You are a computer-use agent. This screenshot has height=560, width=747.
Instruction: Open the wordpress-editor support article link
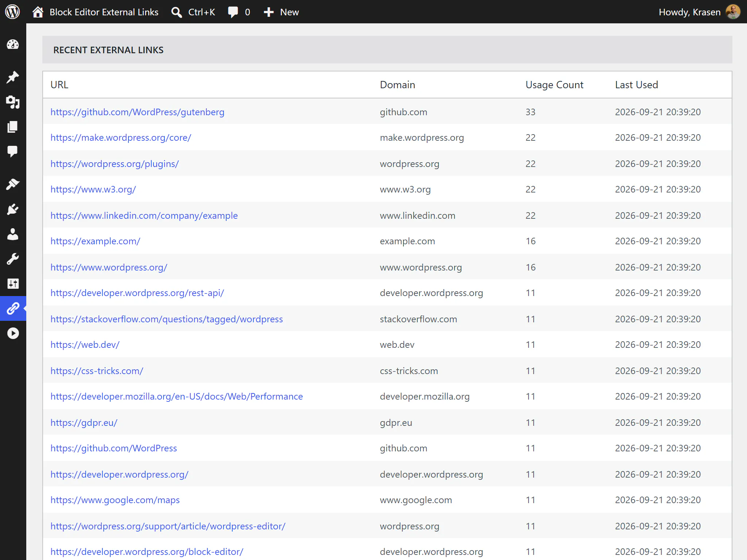pyautogui.click(x=168, y=526)
